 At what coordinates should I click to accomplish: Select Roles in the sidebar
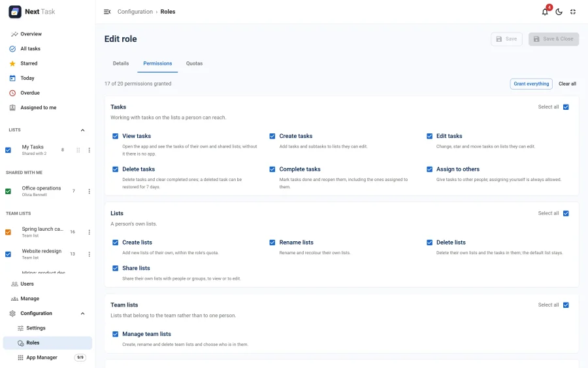48,343
